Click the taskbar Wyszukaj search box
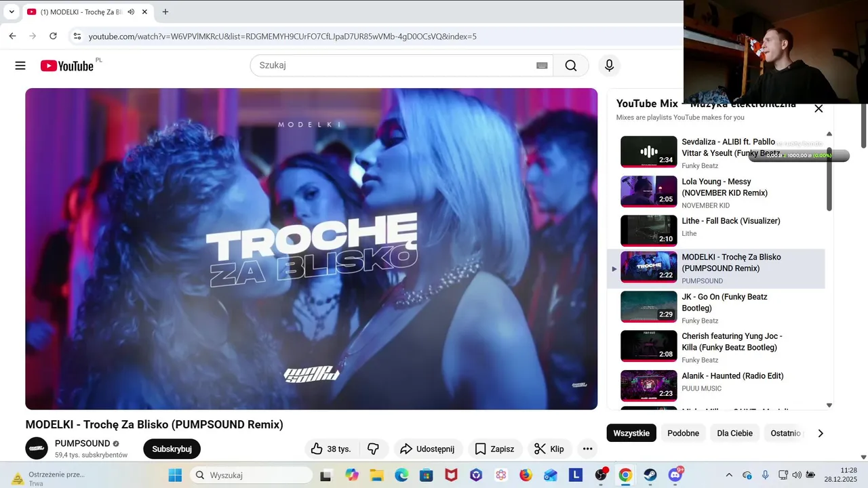 point(251,475)
